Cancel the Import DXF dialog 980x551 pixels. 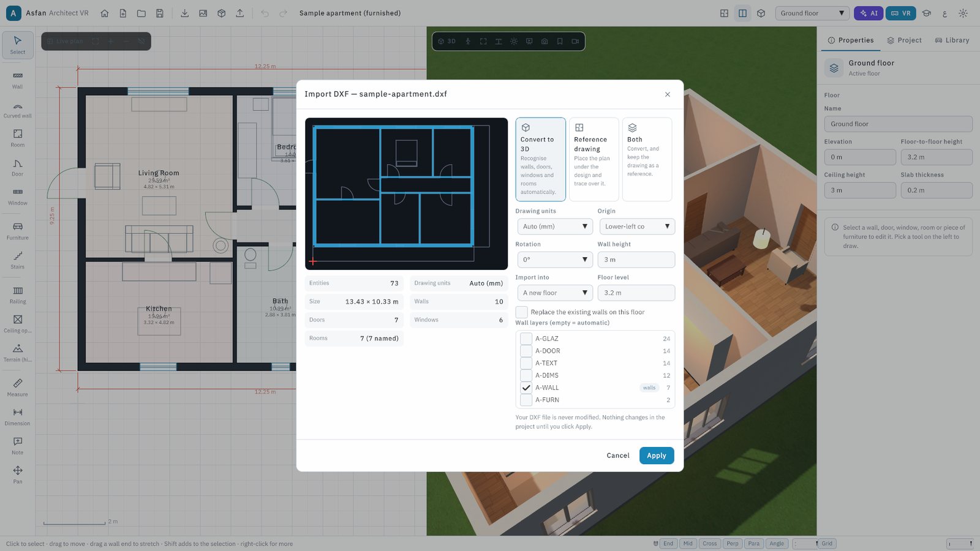click(x=618, y=455)
